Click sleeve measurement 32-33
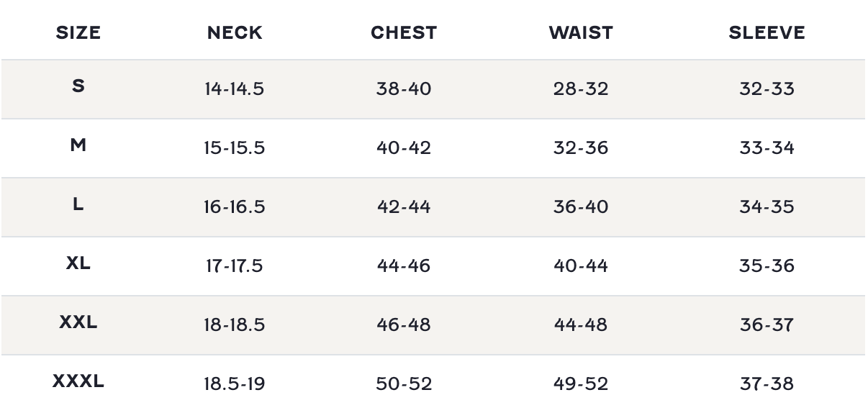This screenshot has width=868, height=413. pyautogui.click(x=767, y=88)
